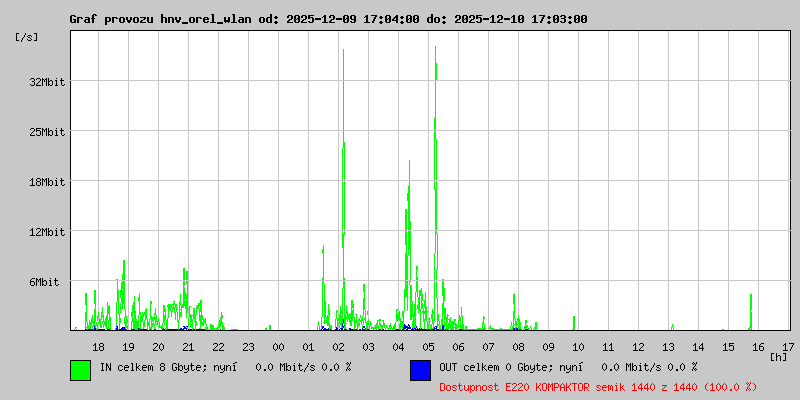The width and height of the screenshot is (800, 400).
Task: Select the 18Mbit y-axis label
Action: click(x=47, y=182)
